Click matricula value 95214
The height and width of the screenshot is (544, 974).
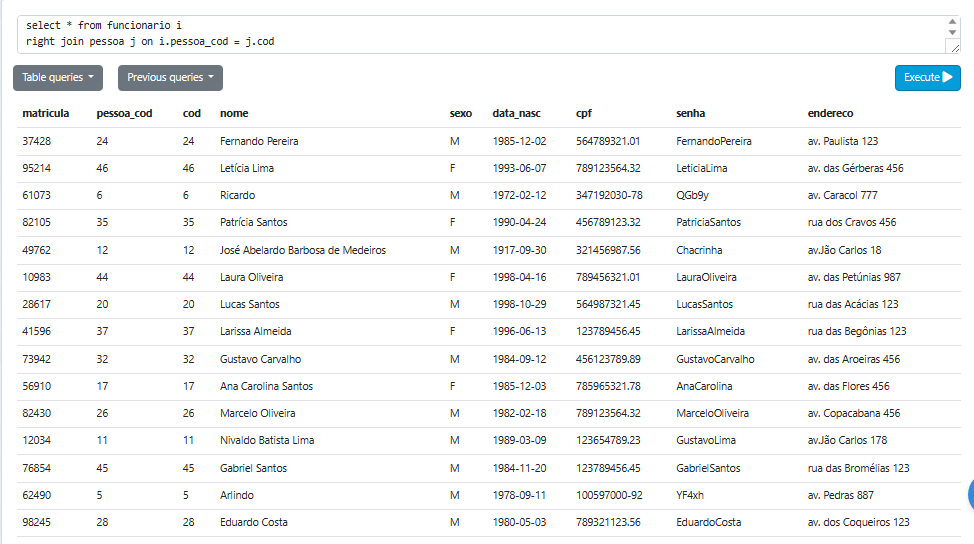[37, 168]
